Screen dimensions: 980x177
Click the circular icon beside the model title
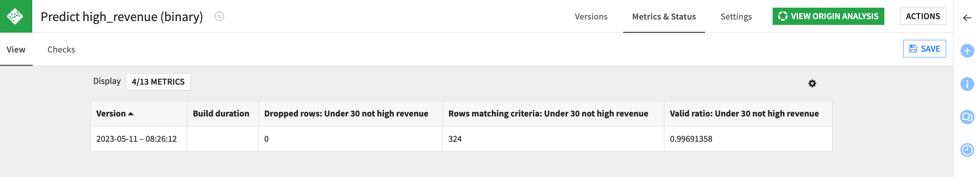[219, 16]
